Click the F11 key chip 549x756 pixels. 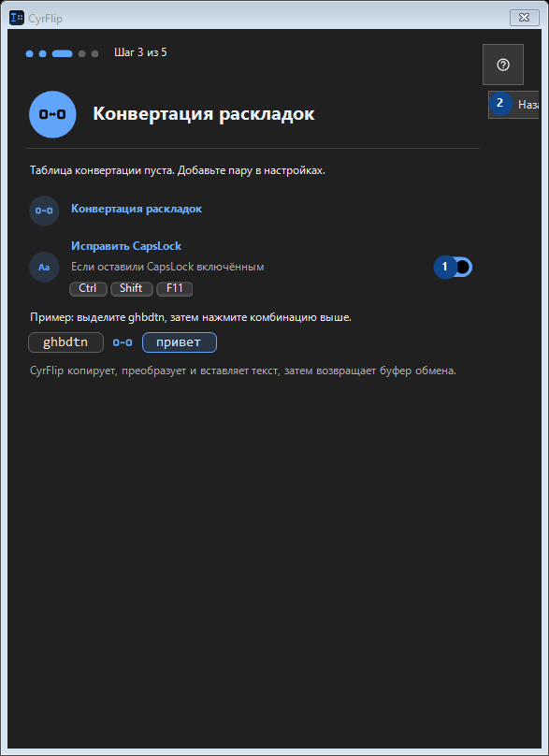pyautogui.click(x=175, y=288)
